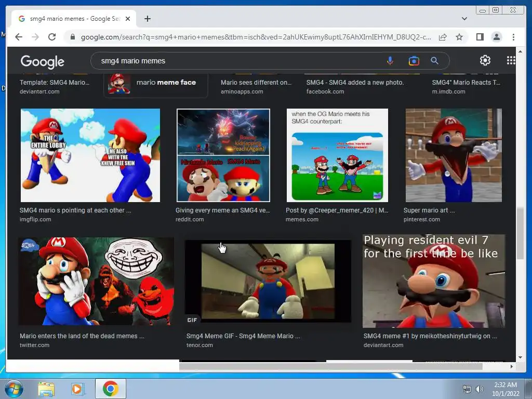Open Marios pointing at each other image
This screenshot has width=532, height=399.
point(90,155)
